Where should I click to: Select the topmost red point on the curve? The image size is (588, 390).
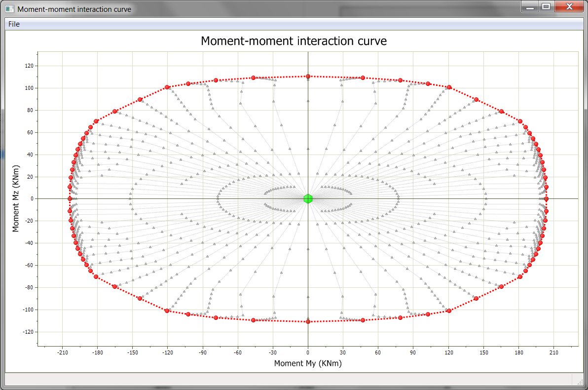click(308, 76)
